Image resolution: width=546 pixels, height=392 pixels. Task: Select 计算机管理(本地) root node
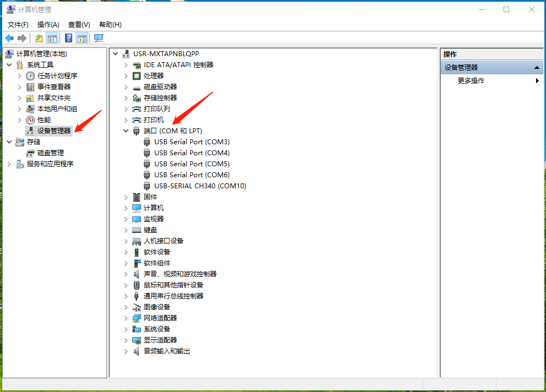(x=42, y=54)
